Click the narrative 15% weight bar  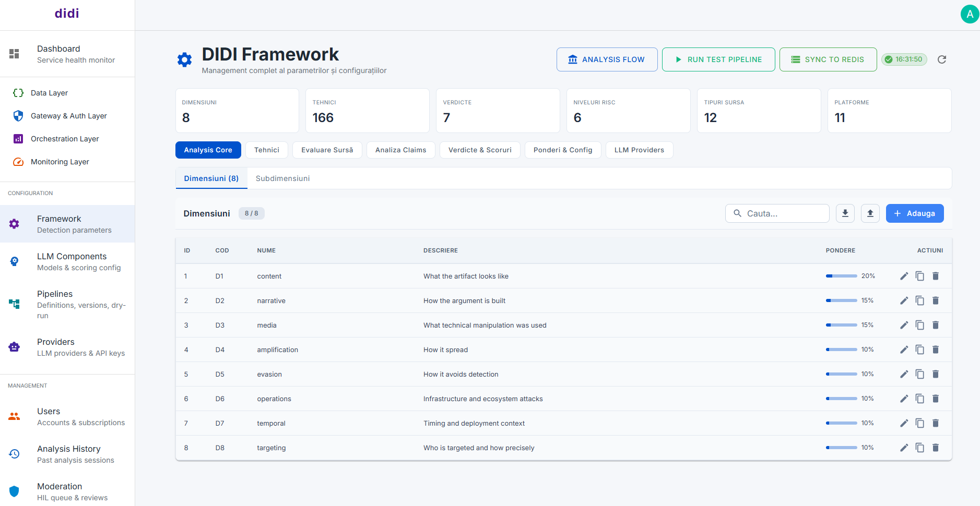click(842, 300)
